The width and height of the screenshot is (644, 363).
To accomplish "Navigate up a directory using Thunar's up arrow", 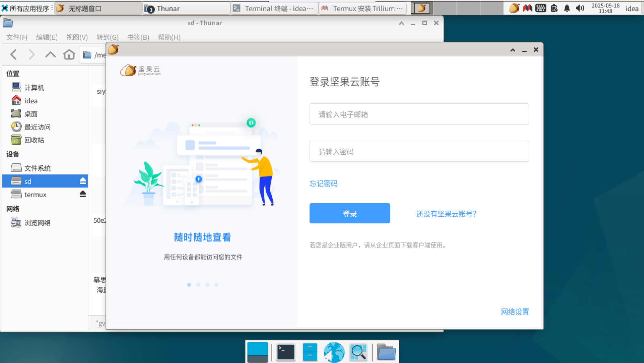I will (x=50, y=54).
